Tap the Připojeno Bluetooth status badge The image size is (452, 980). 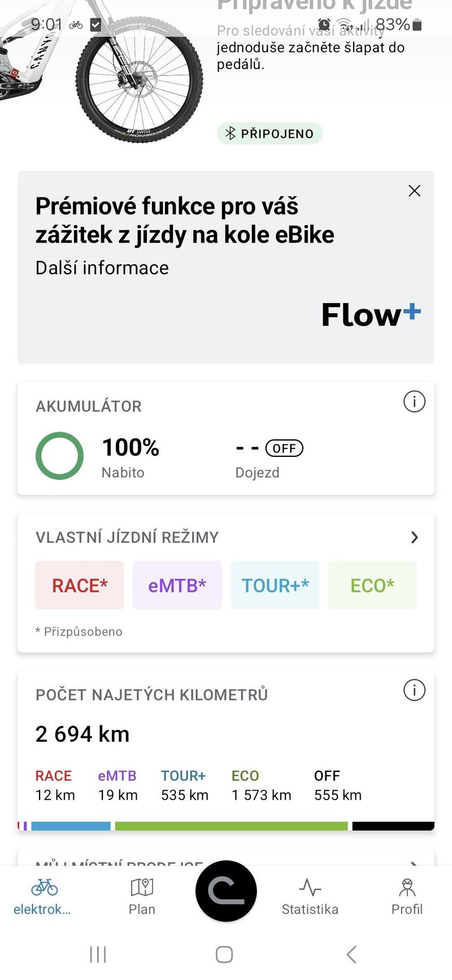[x=270, y=134]
